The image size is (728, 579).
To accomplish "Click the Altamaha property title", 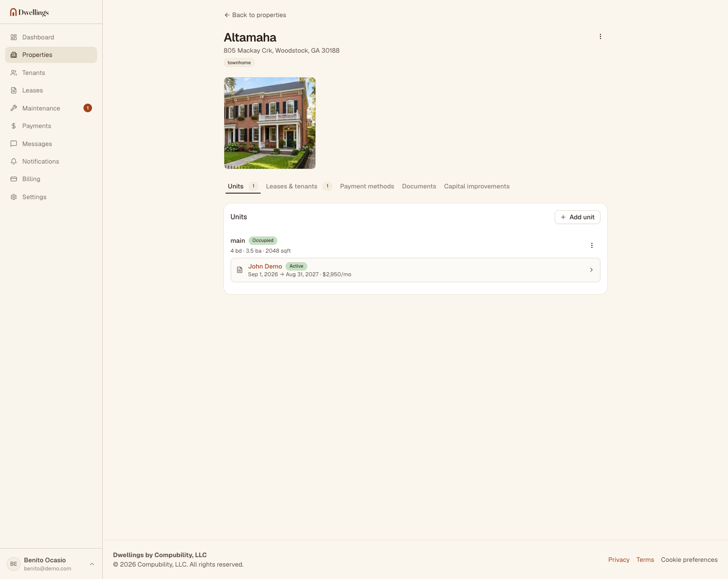I will pyautogui.click(x=250, y=37).
